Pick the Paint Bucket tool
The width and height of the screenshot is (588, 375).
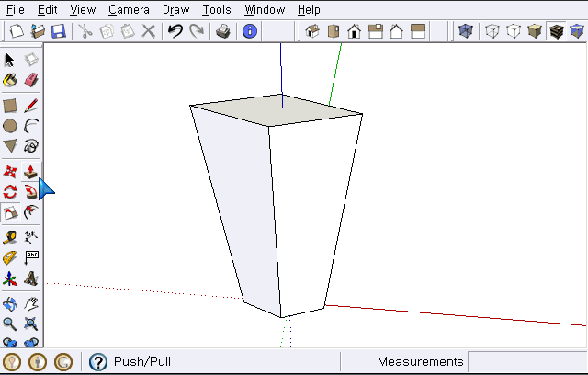[x=10, y=80]
